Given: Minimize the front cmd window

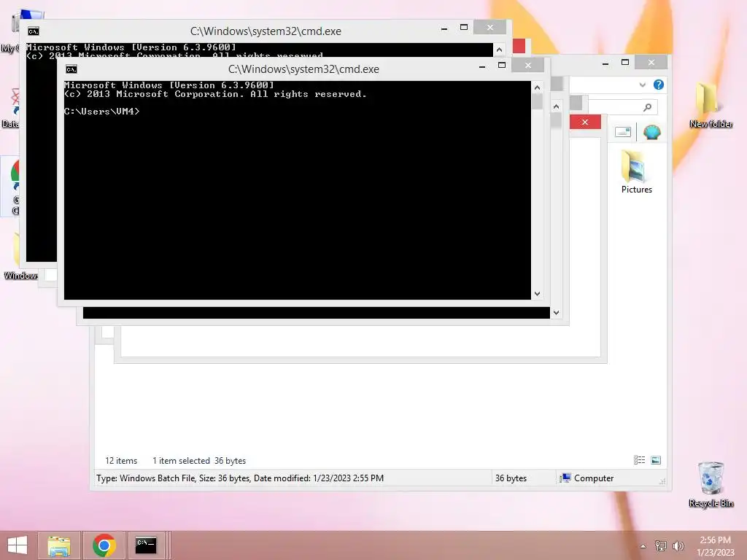Looking at the screenshot, I should (x=482, y=66).
